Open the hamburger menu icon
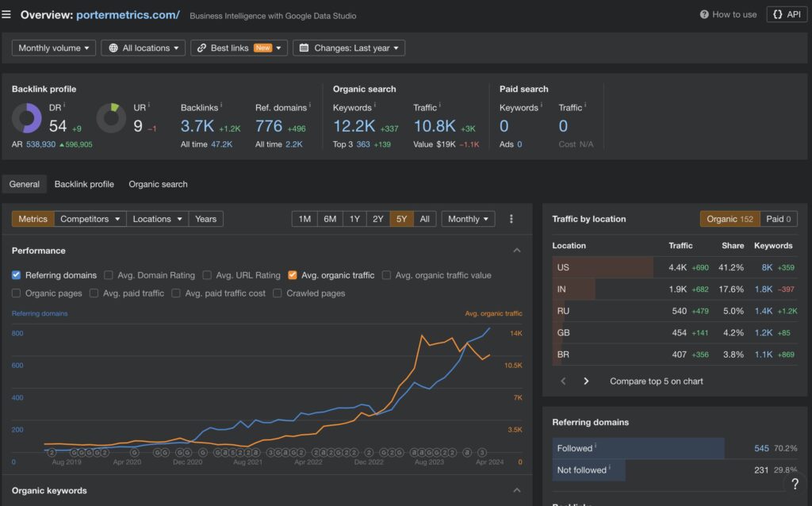 (x=6, y=14)
